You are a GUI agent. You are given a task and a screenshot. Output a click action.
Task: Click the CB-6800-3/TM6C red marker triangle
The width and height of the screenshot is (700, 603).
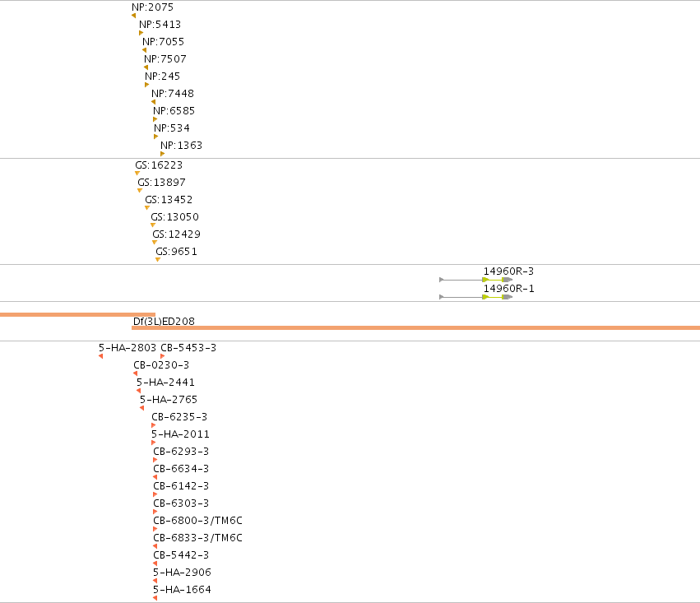click(x=155, y=529)
